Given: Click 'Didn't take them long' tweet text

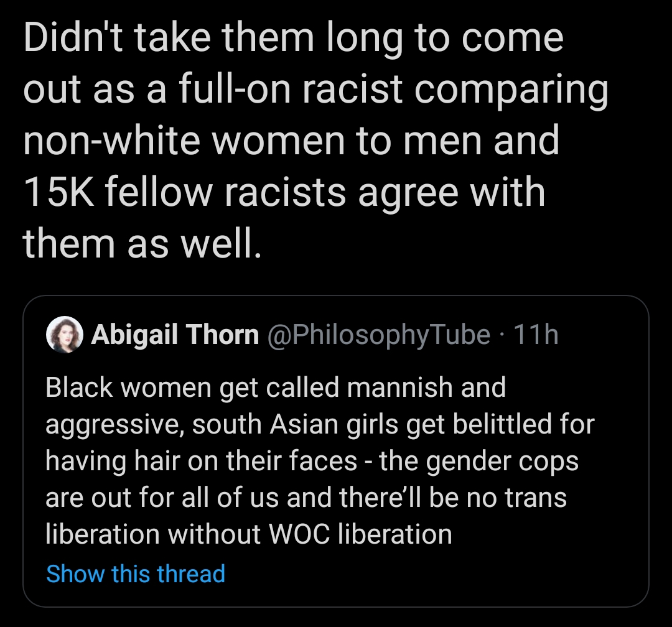Looking at the screenshot, I should click(x=292, y=37).
